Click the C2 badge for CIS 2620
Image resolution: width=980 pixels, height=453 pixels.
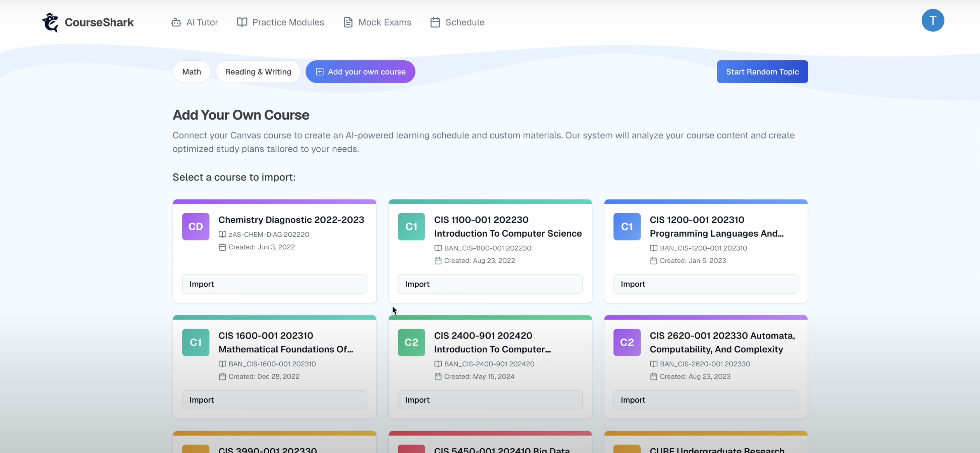tap(627, 342)
